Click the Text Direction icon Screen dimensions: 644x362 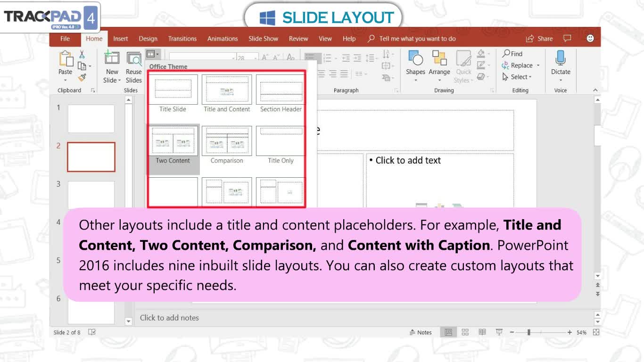coord(387,54)
